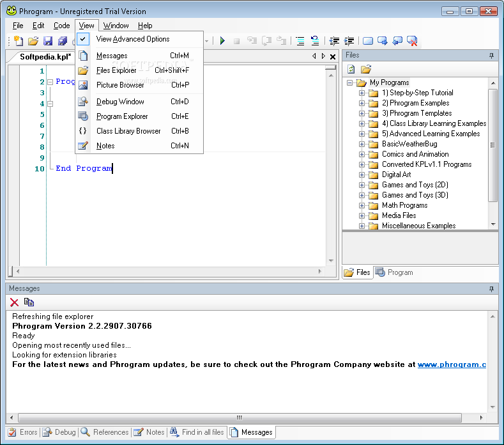
Task: Close the Softpedia.kpl document tab
Action: (x=333, y=57)
